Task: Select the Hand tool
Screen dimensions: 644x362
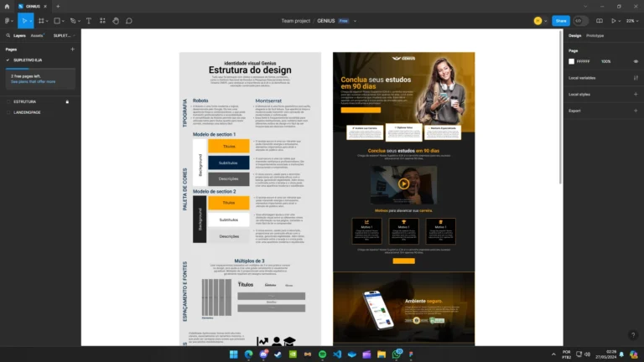Action: pos(116,20)
